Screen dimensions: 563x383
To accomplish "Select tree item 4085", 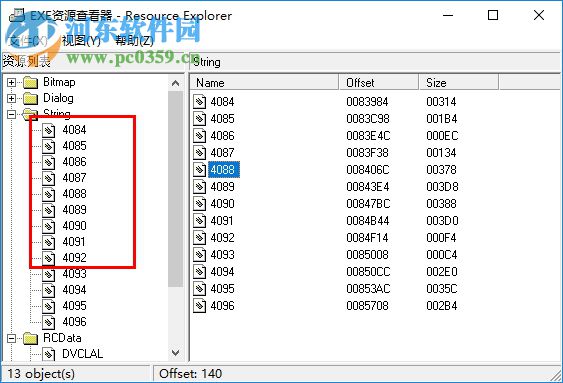I will click(74, 146).
